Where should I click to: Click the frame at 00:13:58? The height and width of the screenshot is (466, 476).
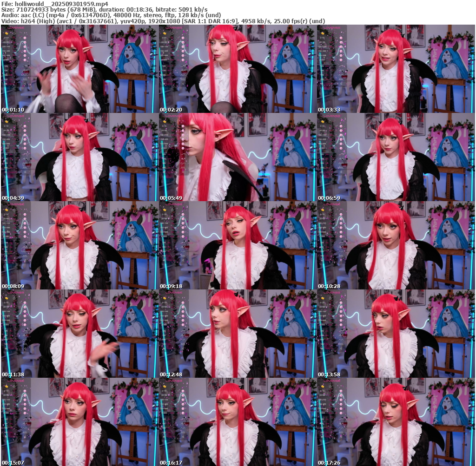[396, 334]
